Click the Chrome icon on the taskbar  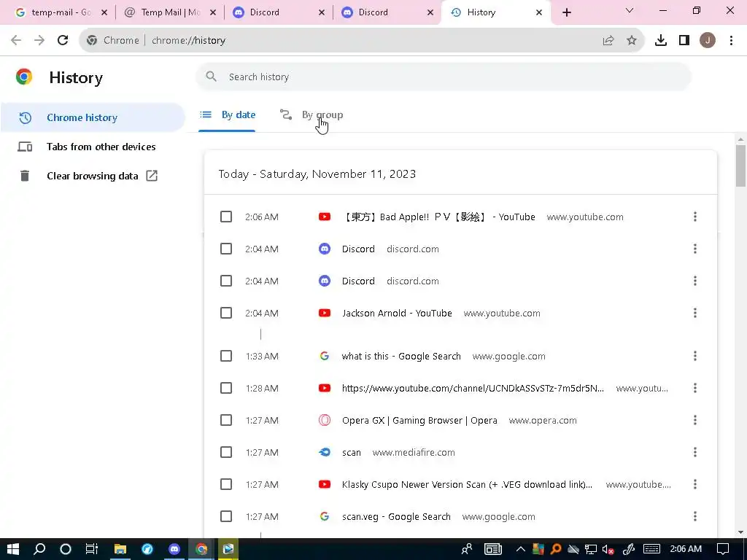pyautogui.click(x=201, y=549)
